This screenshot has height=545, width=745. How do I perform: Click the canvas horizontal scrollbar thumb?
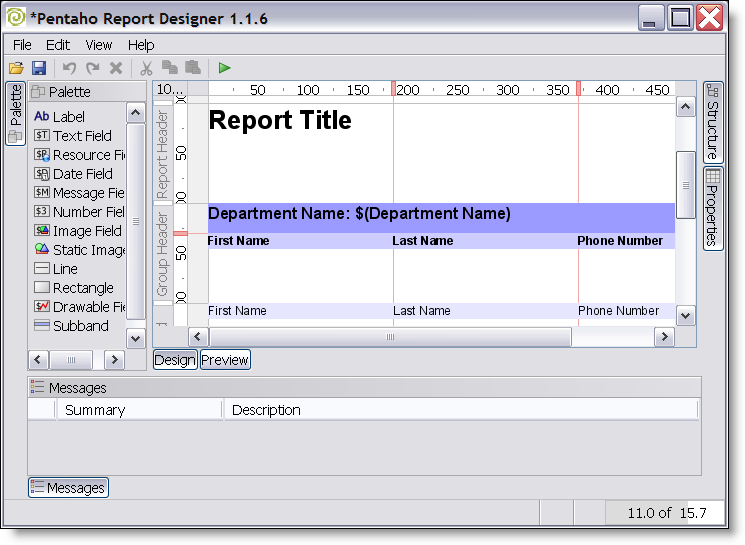point(390,337)
